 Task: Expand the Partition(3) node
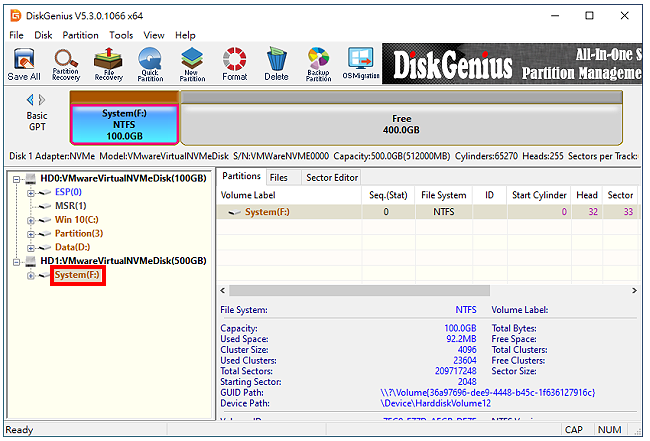click(30, 234)
